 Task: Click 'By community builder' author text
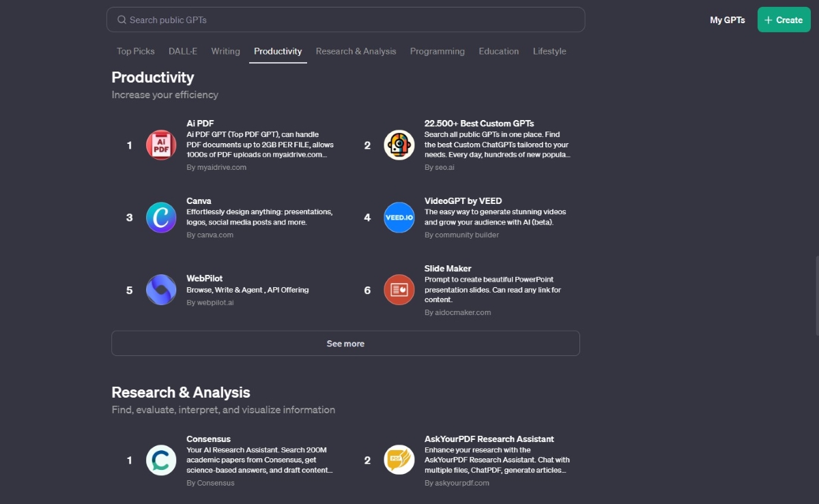[x=462, y=235]
